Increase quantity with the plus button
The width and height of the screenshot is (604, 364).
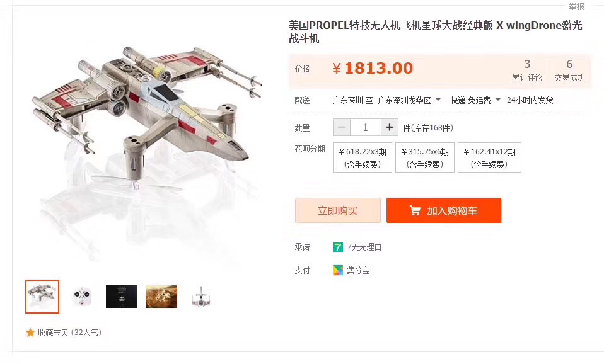click(390, 127)
